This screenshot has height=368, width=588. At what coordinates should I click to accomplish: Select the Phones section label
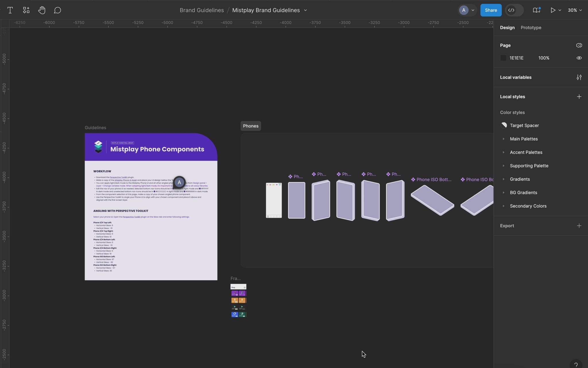tap(251, 126)
